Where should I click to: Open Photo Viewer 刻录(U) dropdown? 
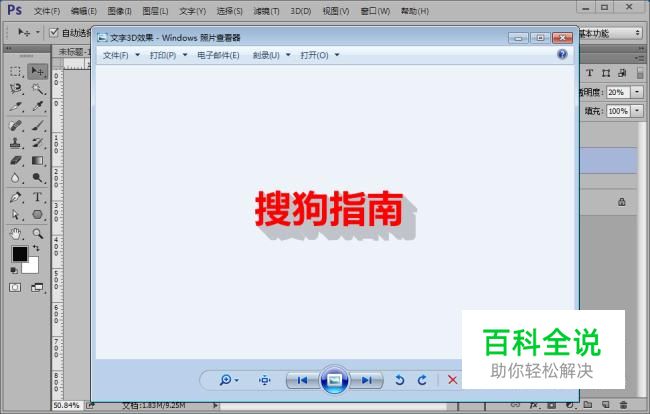tap(272, 55)
